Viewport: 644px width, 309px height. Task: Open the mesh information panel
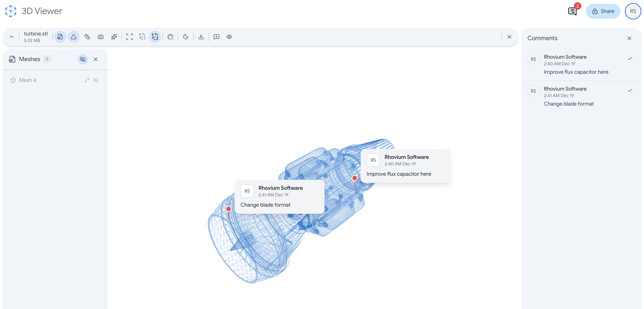(60, 37)
